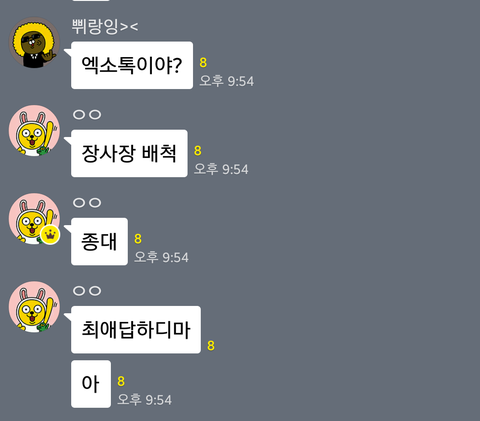480x421 pixels.
Task: Tap the avatar beside 장사장 배척 message
Action: point(34,131)
